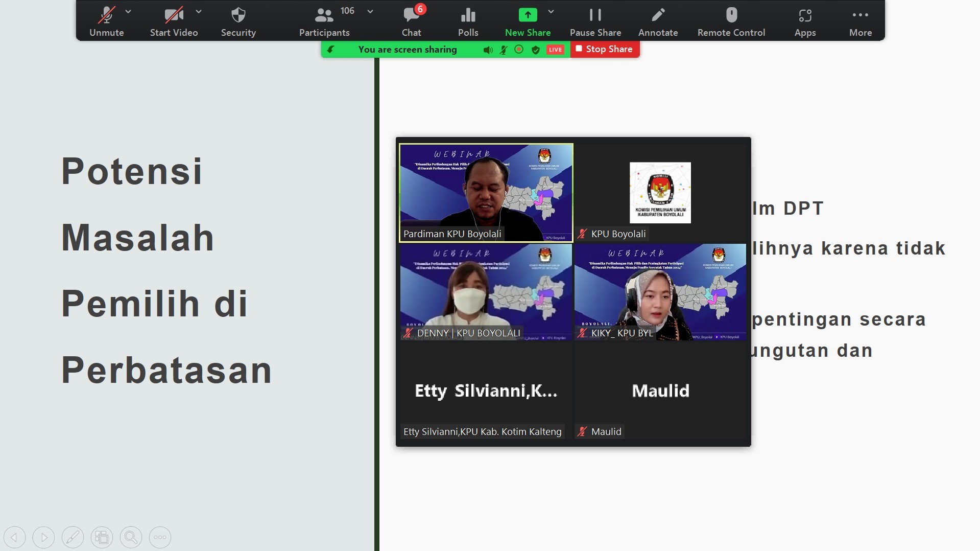Select Pardiman KPU Boyolali video tile

486,192
